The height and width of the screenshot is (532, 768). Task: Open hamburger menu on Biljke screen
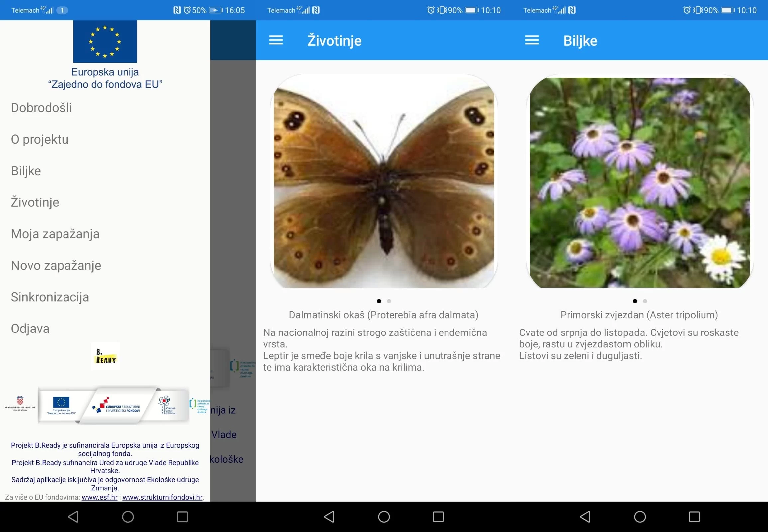[532, 40]
